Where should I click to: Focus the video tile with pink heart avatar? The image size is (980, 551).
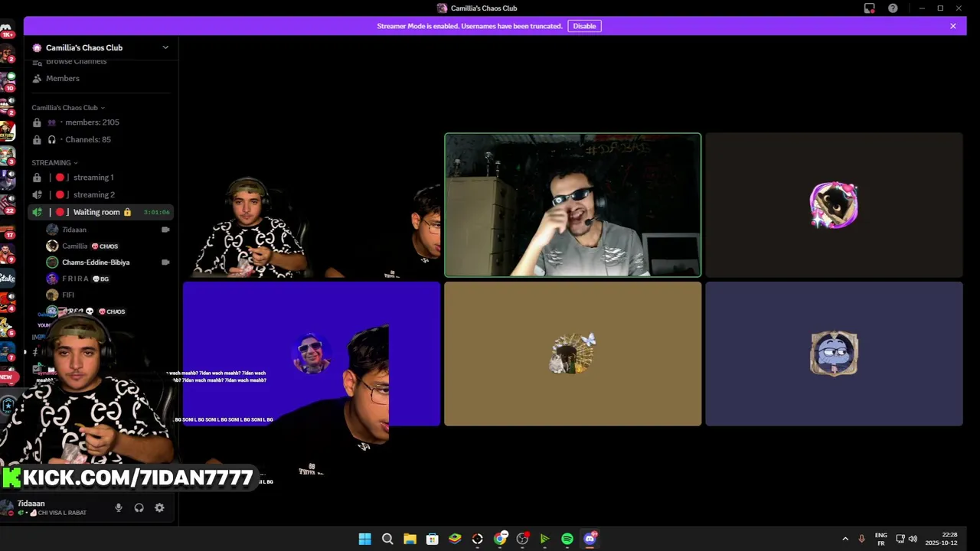pyautogui.click(x=834, y=205)
